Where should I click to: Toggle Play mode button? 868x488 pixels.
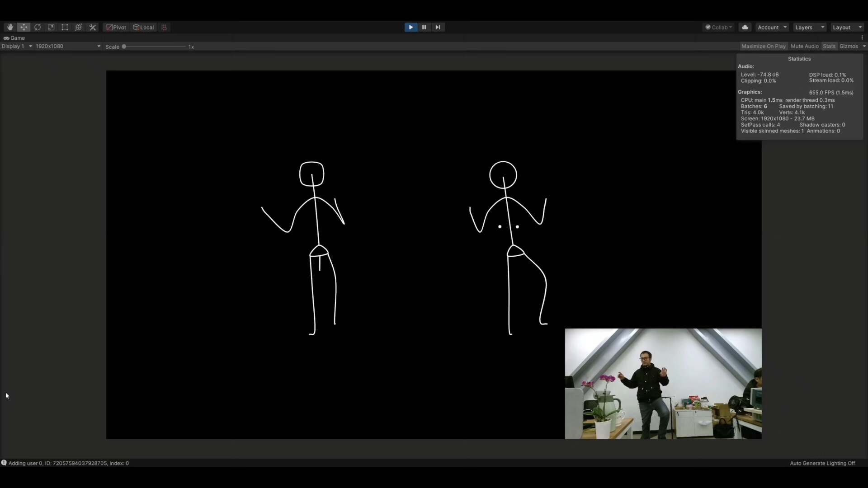pos(410,27)
